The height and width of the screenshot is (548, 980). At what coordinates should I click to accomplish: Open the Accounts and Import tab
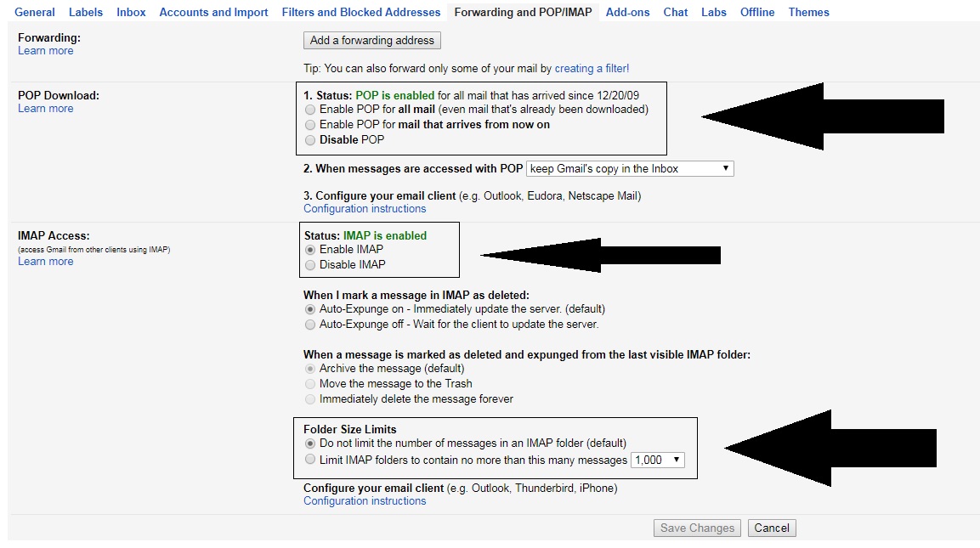pos(213,12)
